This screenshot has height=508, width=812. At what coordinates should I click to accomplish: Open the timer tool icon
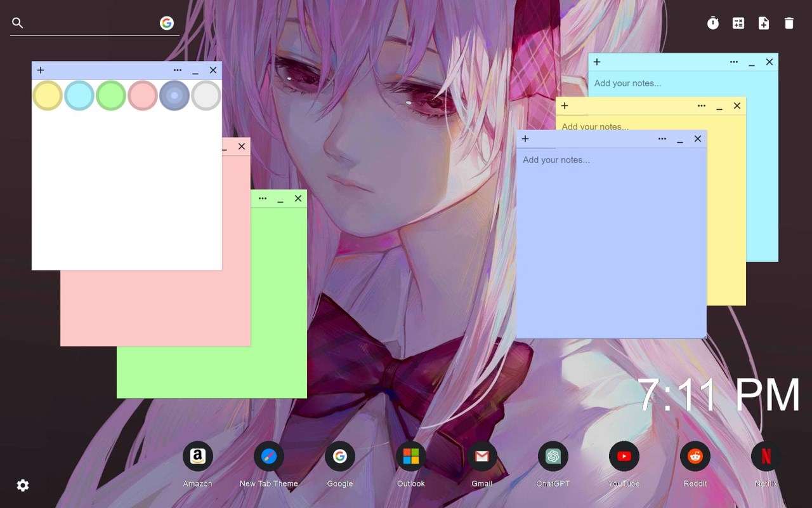click(713, 23)
